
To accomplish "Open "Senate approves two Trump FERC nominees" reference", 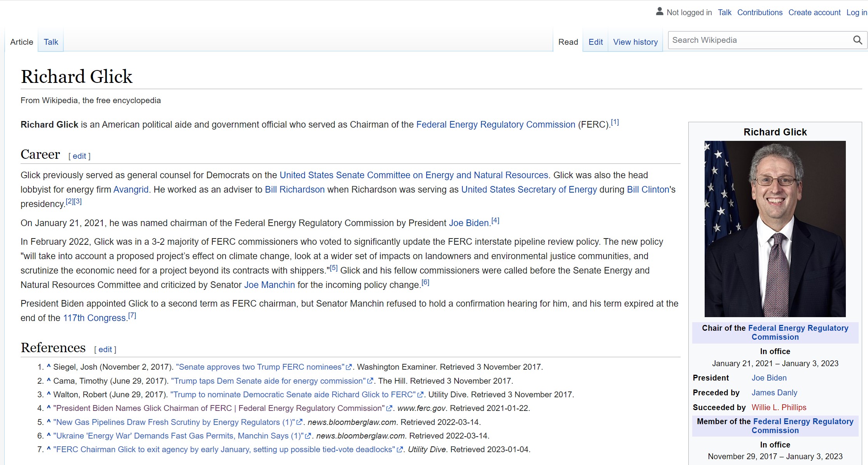I will (260, 367).
